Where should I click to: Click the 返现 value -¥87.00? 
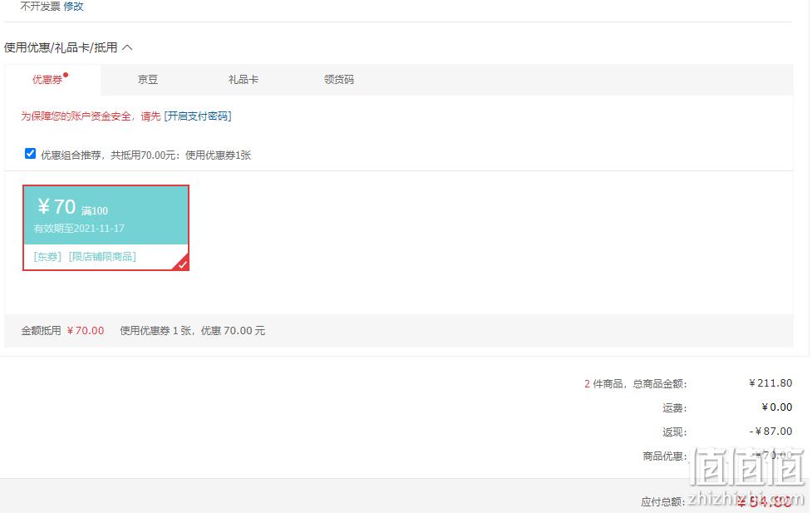pyautogui.click(x=770, y=432)
